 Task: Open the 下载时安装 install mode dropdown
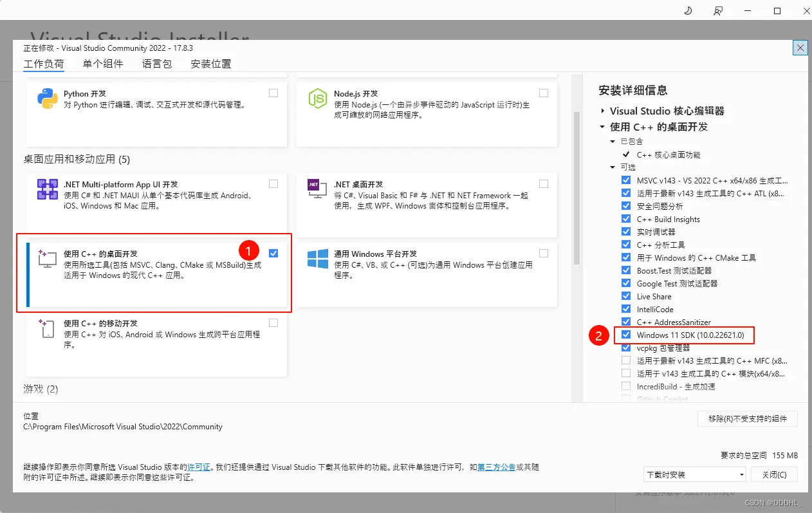tap(694, 474)
